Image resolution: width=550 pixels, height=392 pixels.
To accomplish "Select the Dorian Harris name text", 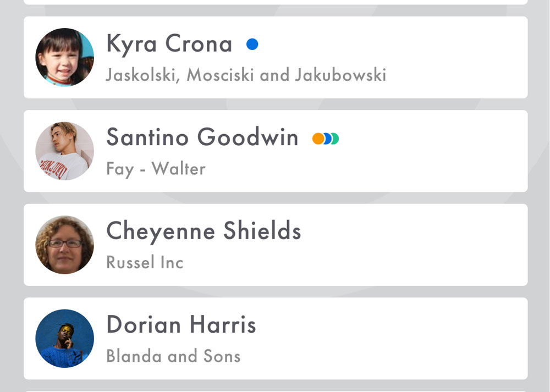I will pyautogui.click(x=182, y=325).
